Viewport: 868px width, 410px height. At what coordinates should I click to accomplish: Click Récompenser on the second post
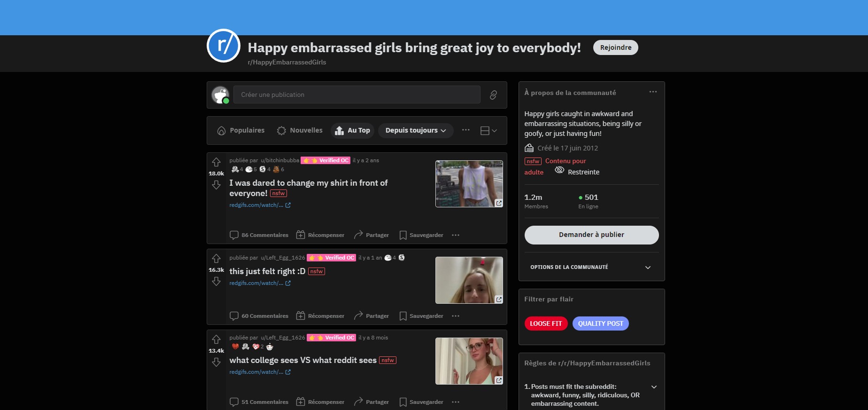(x=320, y=316)
